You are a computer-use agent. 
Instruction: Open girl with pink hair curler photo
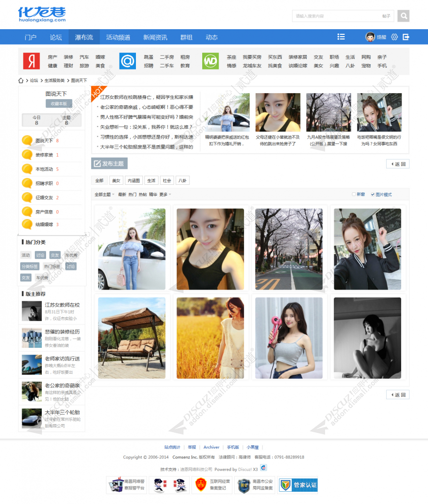(x=289, y=338)
